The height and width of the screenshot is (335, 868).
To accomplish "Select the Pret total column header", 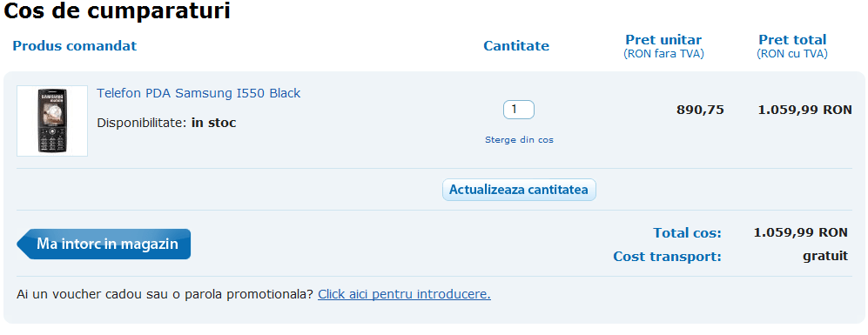I will (792, 40).
